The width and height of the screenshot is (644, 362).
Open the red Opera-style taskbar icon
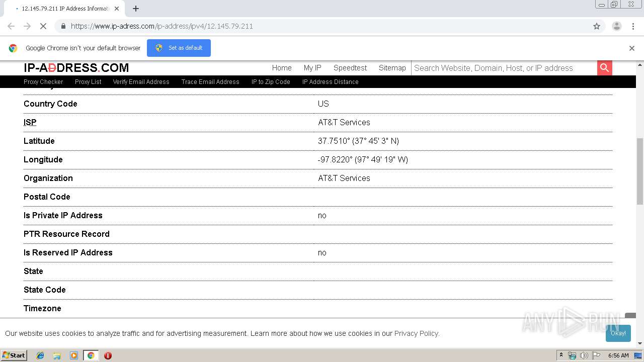click(108, 355)
